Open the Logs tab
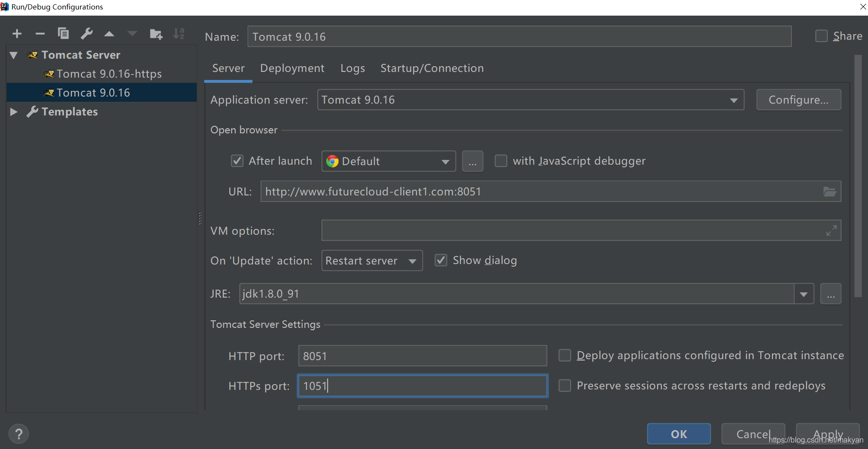Image resolution: width=868 pixels, height=449 pixels. 353,68
